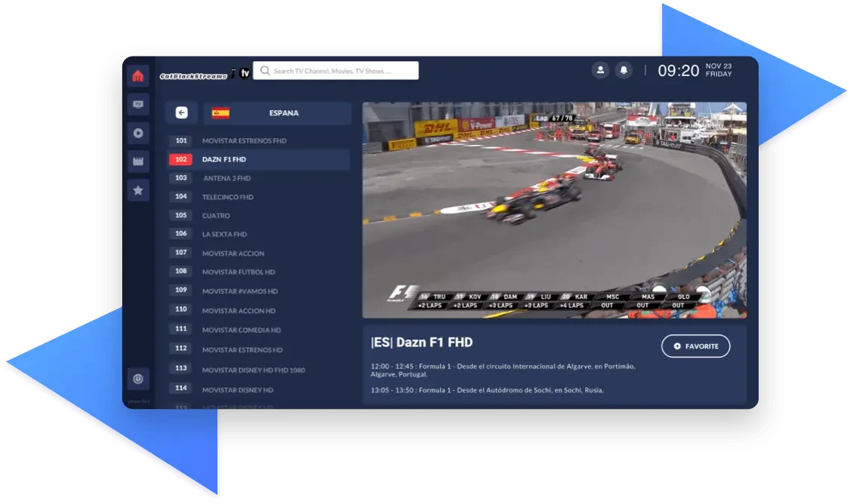
Task: Click the back arrow button
Action: coord(181,113)
